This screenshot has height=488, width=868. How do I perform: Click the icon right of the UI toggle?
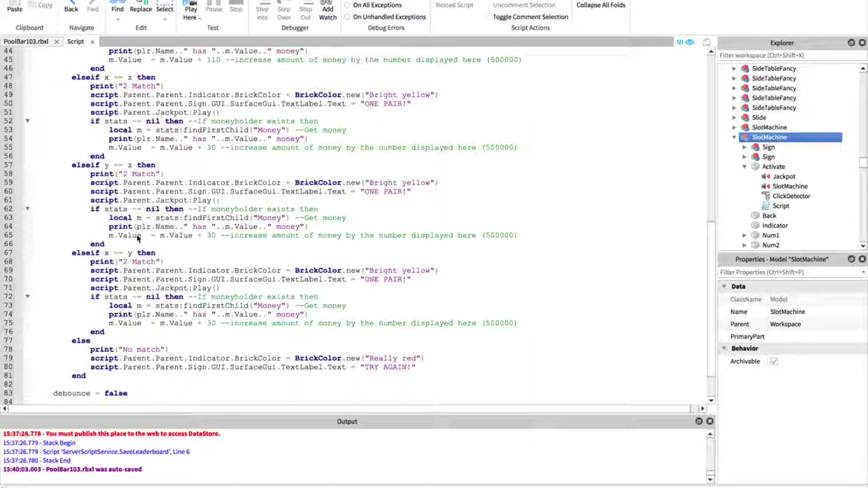706,42
